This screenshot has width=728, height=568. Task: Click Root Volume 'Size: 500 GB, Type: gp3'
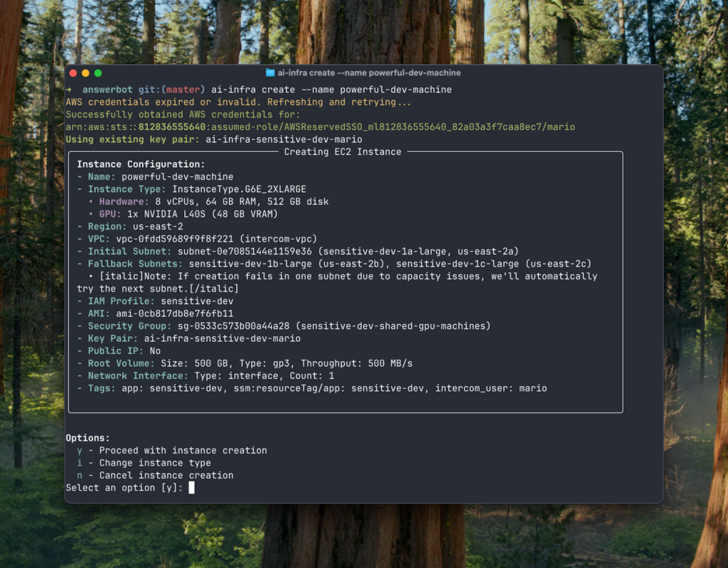[225, 364]
